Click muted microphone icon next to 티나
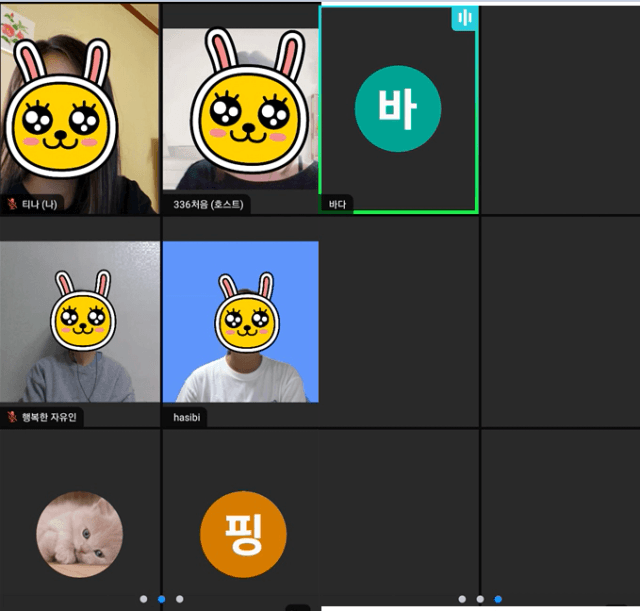Image resolution: width=640 pixels, height=611 pixels. click(x=12, y=204)
